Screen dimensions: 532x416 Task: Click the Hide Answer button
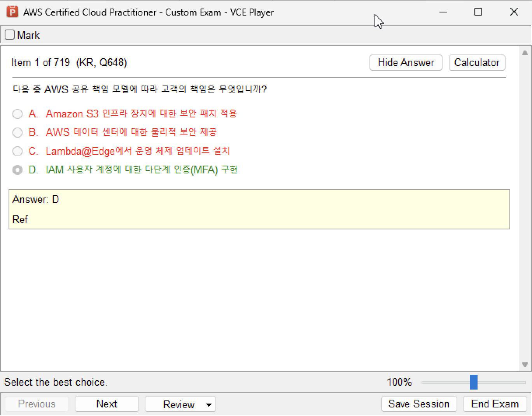pyautogui.click(x=406, y=63)
